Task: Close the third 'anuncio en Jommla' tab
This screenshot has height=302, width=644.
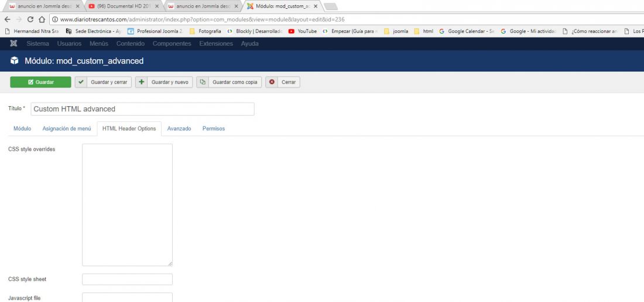Action: click(x=236, y=6)
